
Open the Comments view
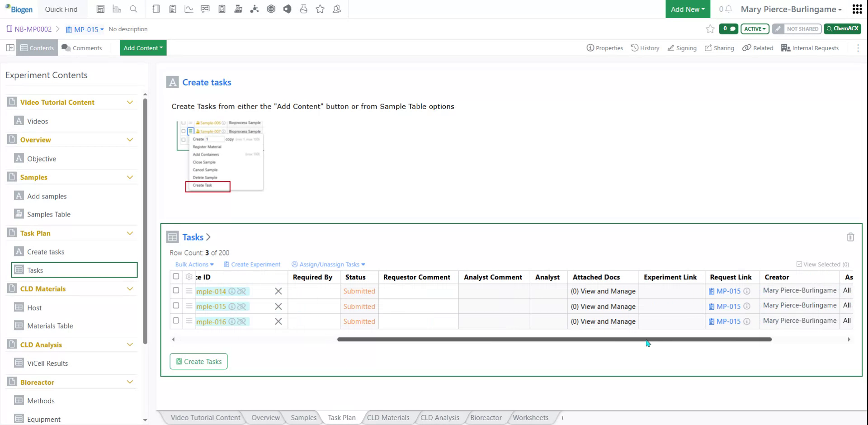82,47
